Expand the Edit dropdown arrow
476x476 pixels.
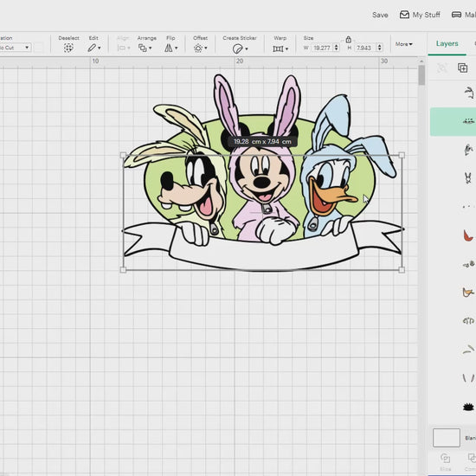click(x=100, y=48)
